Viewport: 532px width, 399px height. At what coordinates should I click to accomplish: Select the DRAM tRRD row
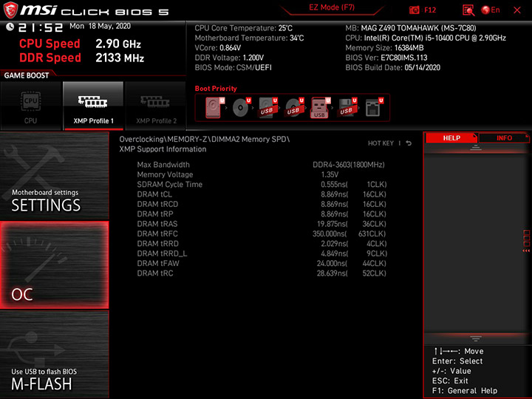[262, 243]
